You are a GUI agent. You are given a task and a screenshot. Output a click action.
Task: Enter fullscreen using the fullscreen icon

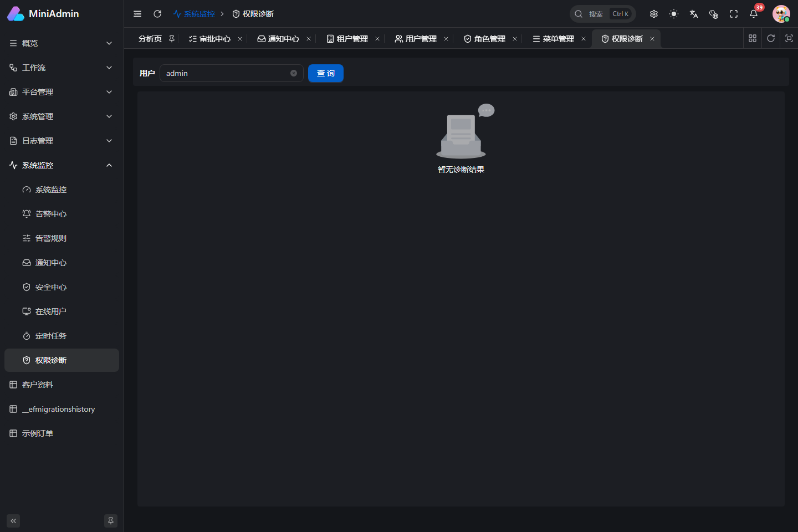pos(734,14)
